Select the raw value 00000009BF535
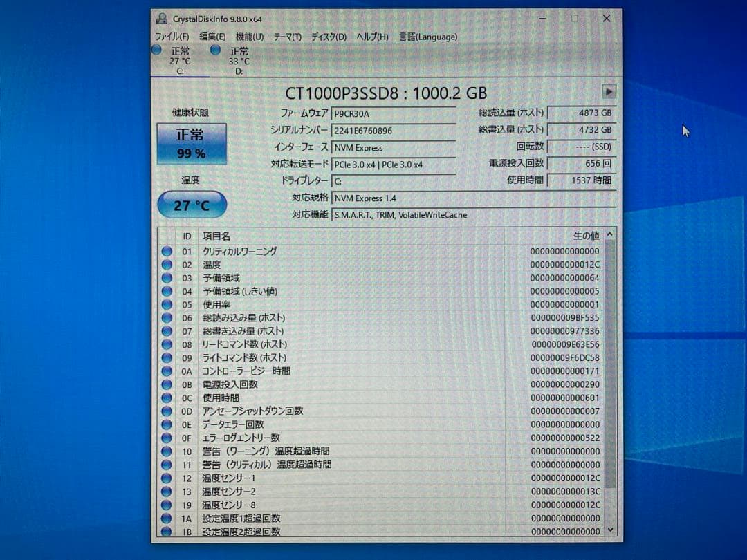 click(x=565, y=317)
